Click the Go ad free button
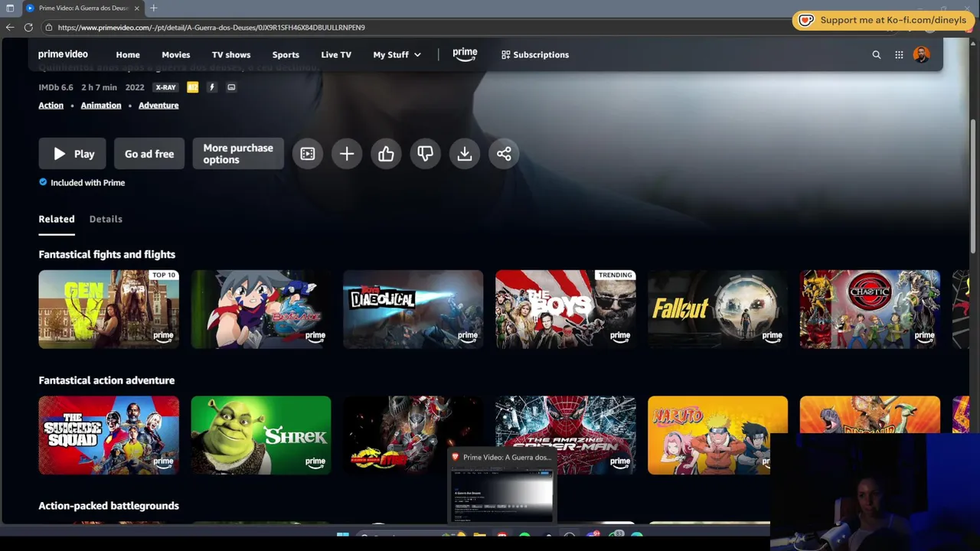980x551 pixels. pos(149,154)
